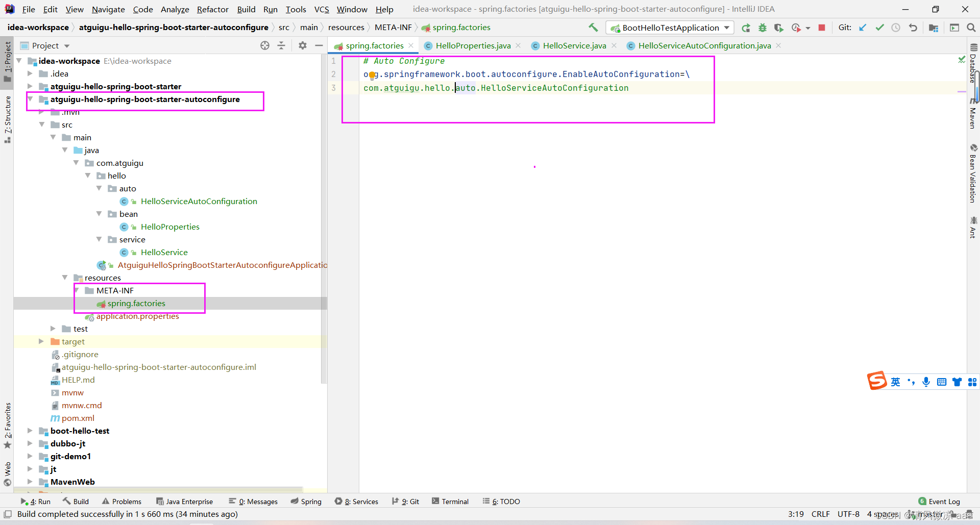Open the TODO tool window
The width and height of the screenshot is (980, 525).
coord(501,502)
